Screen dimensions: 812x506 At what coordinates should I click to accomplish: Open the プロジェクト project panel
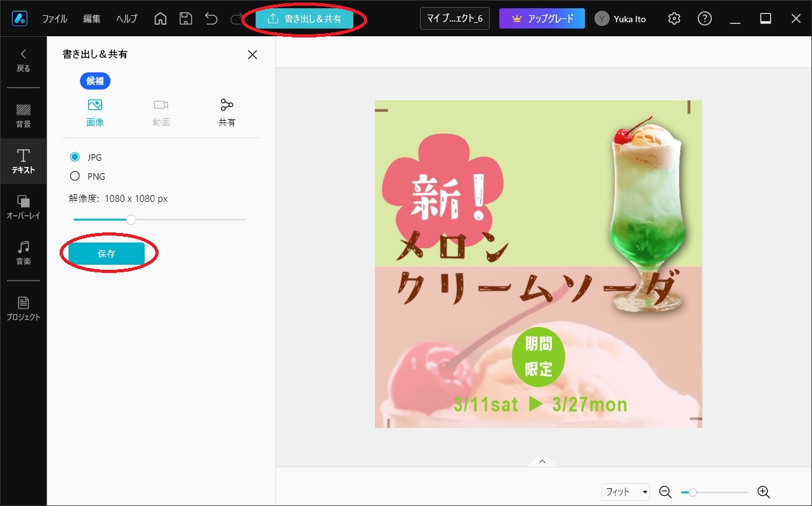coord(23,309)
